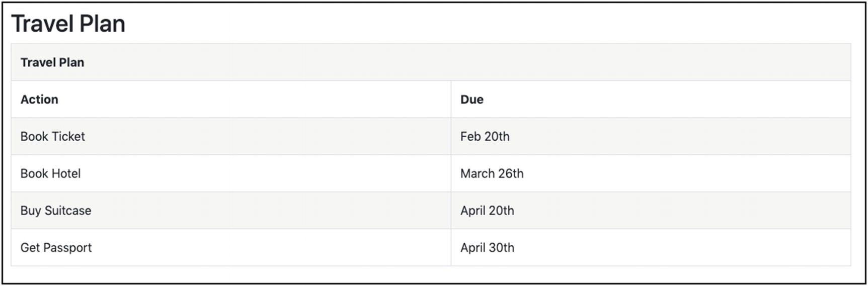
Task: Click the word Buy in Buy Suitcase
Action: pyautogui.click(x=30, y=211)
